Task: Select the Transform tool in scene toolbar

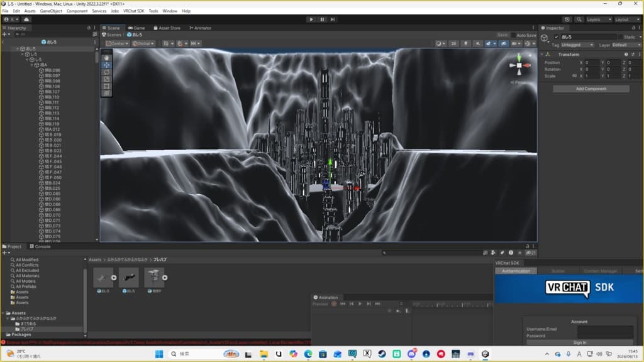Action: point(107,93)
